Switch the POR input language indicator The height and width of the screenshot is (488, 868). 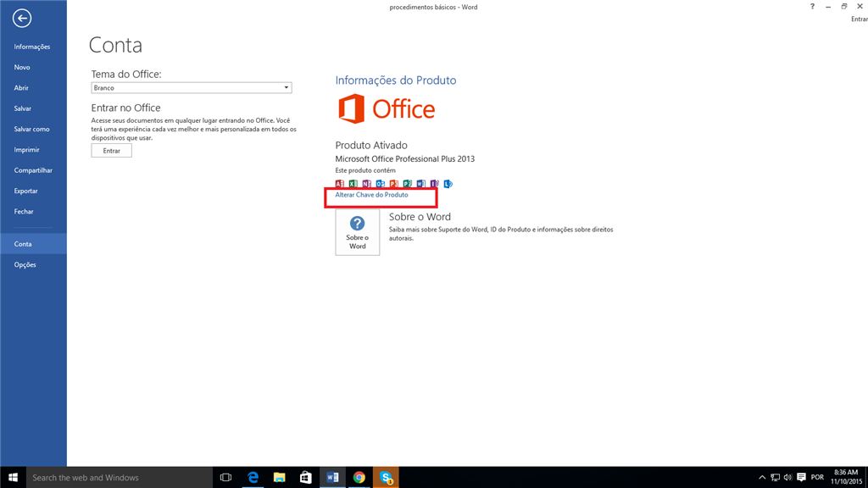pyautogui.click(x=817, y=478)
